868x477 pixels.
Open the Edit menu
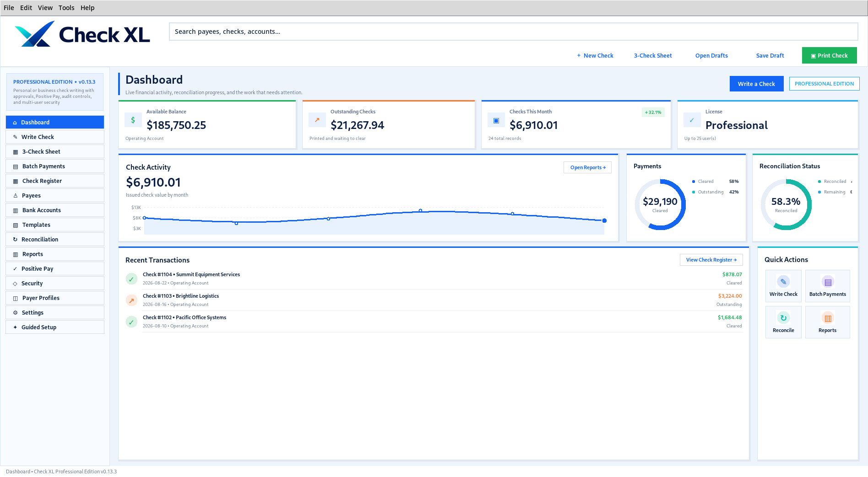[x=26, y=8]
